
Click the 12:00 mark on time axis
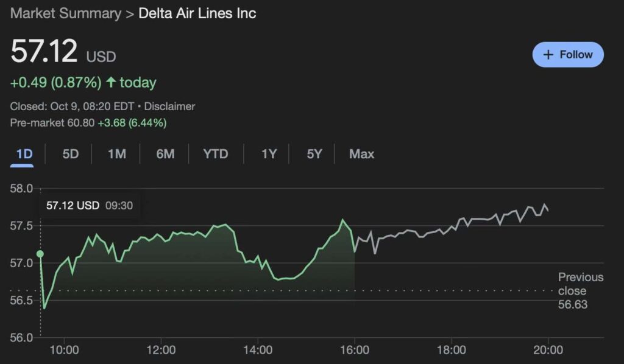pos(161,350)
